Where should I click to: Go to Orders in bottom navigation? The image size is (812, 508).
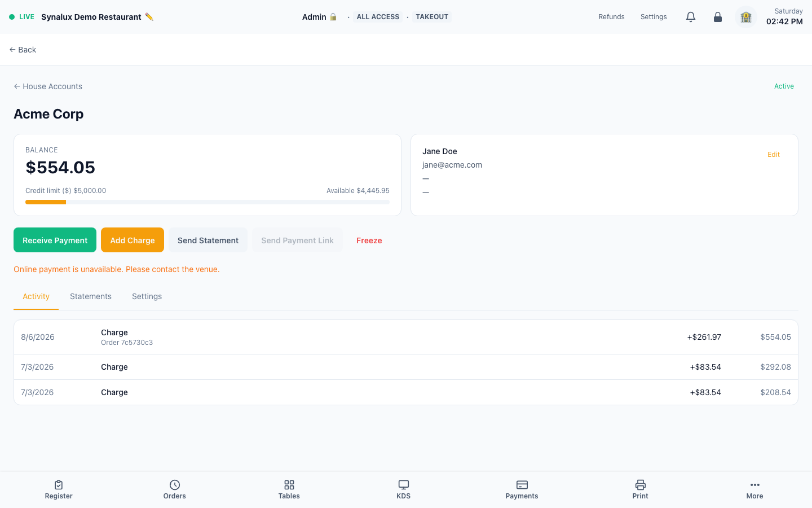point(175,489)
